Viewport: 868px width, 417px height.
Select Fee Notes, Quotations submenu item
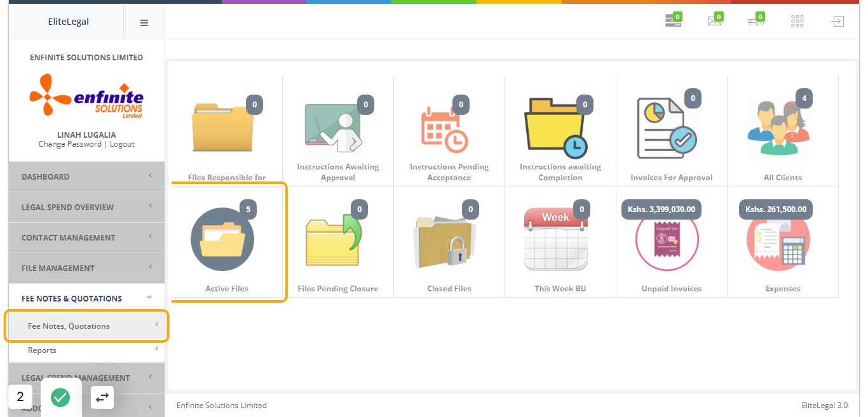(x=87, y=326)
